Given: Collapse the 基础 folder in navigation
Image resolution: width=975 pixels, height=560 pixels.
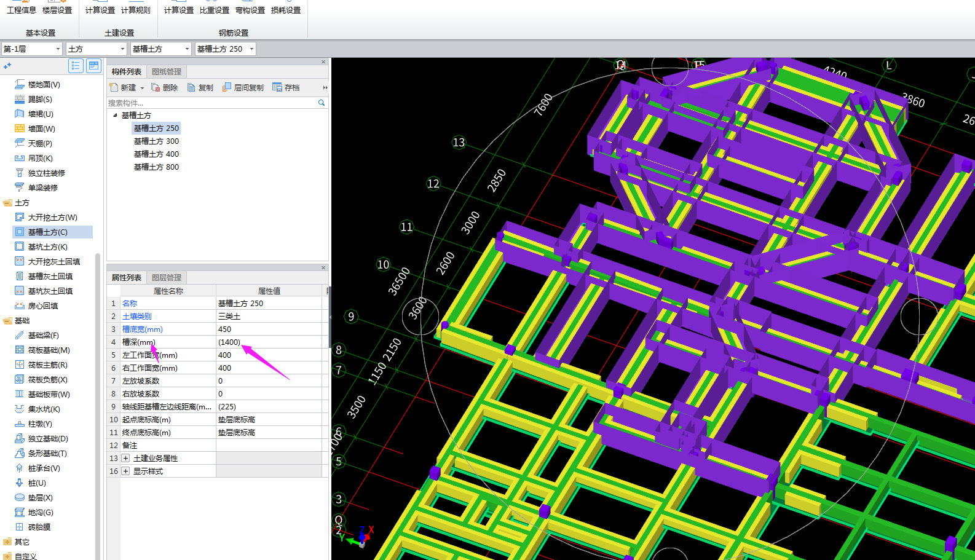Looking at the screenshot, I should point(7,321).
